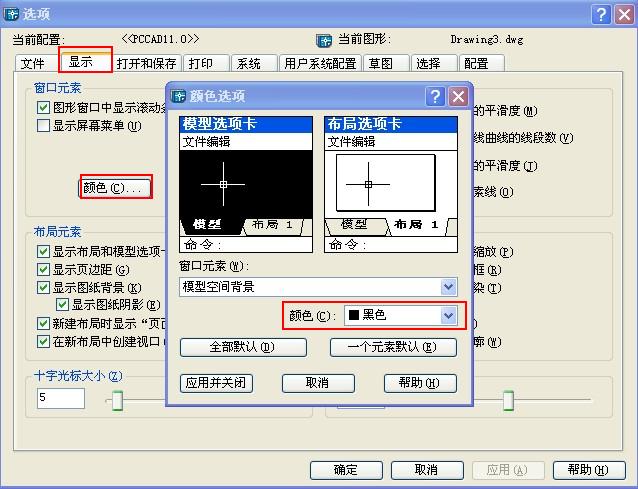Click the 命令 line in model preview
638x489 pixels.
click(246, 244)
